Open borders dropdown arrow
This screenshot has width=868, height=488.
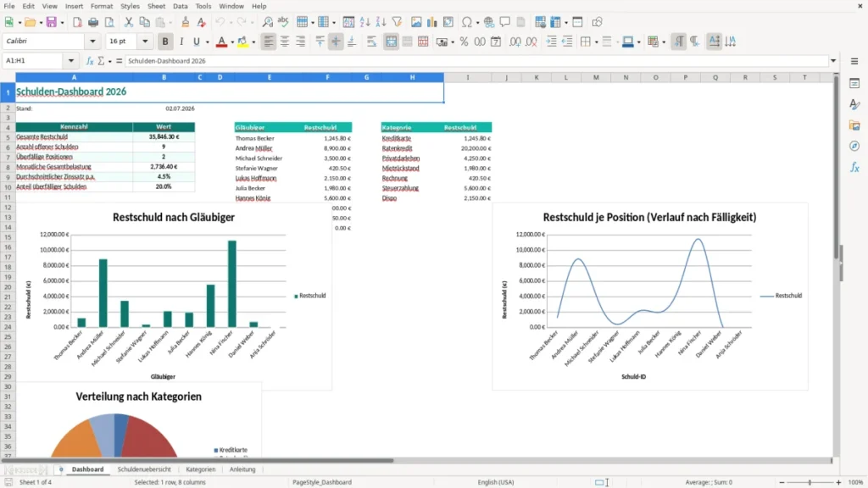coord(597,42)
